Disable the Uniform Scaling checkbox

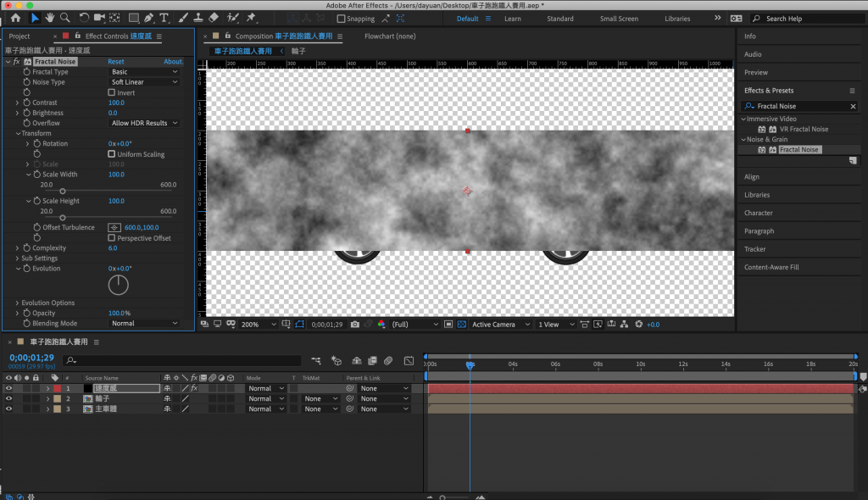point(112,154)
